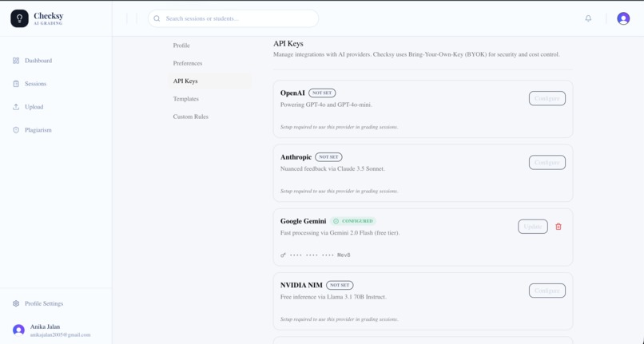Open Templates settings tab

pos(209,99)
